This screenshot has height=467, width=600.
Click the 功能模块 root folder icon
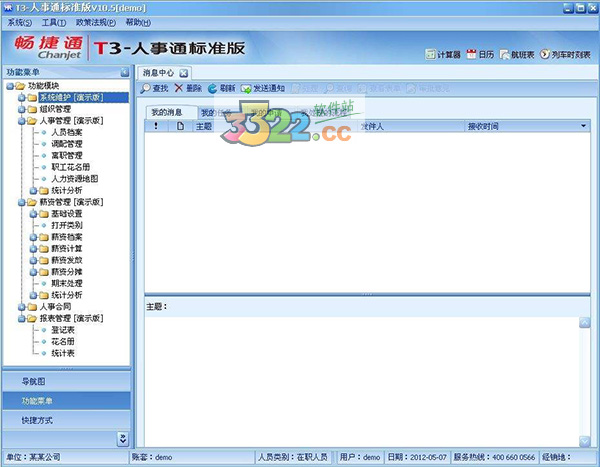[20, 86]
